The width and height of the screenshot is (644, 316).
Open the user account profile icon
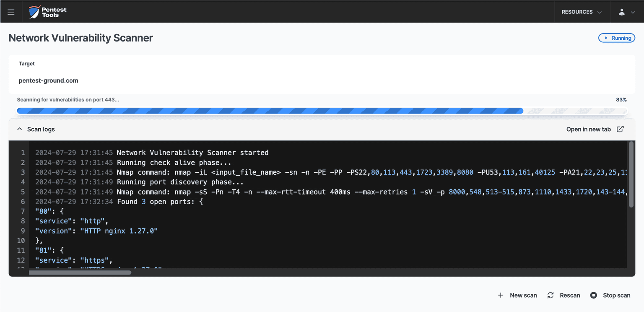[x=622, y=12]
